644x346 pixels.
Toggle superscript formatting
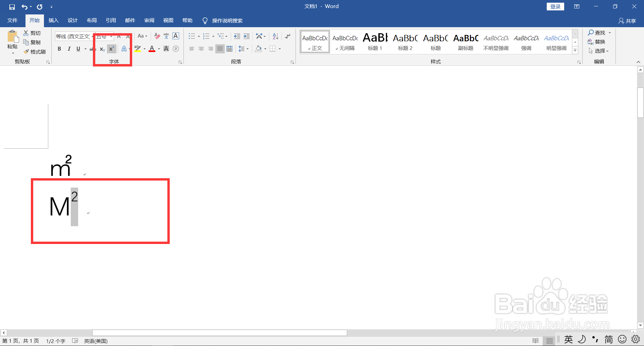pyautogui.click(x=112, y=49)
